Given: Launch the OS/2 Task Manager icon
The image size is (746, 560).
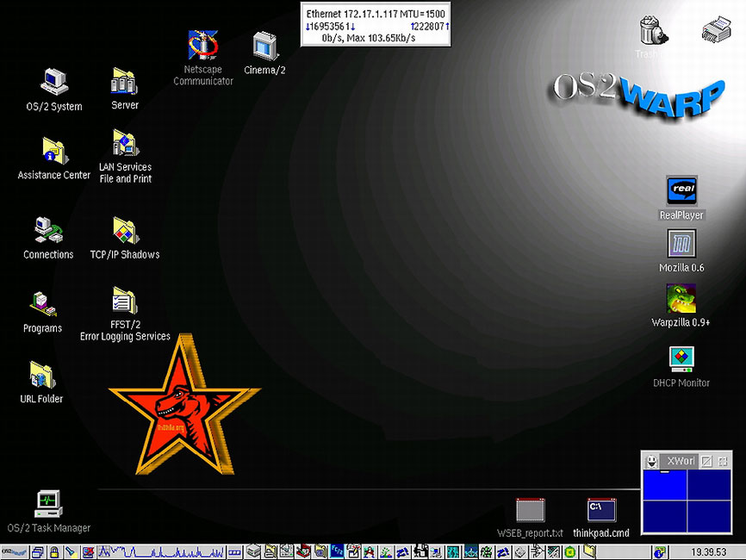Looking at the screenshot, I should tap(48, 504).
